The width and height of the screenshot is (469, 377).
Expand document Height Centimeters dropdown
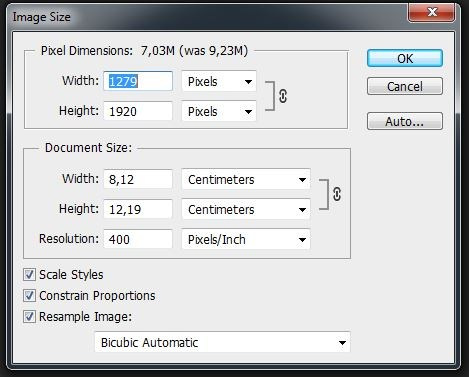pyautogui.click(x=246, y=209)
